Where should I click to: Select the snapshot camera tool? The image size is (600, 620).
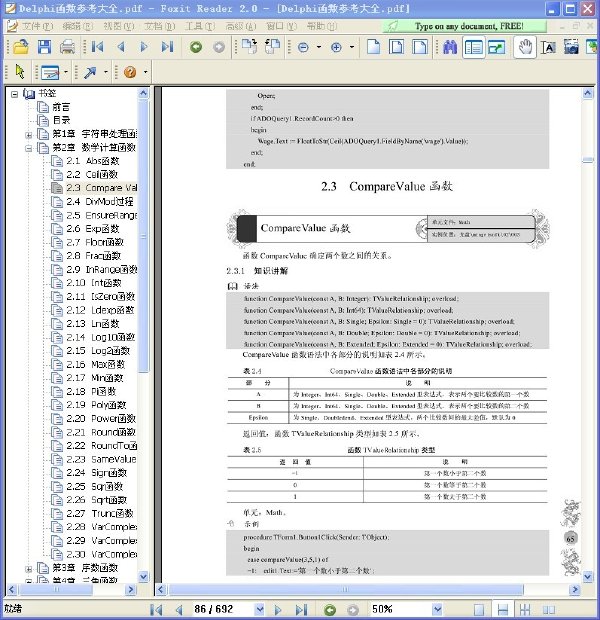571,47
